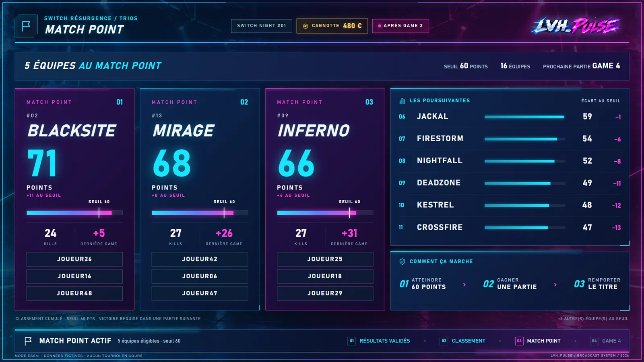The width and height of the screenshot is (644, 362).
Task: Click the flag icon next to Match Point Actif
Action: (28, 341)
